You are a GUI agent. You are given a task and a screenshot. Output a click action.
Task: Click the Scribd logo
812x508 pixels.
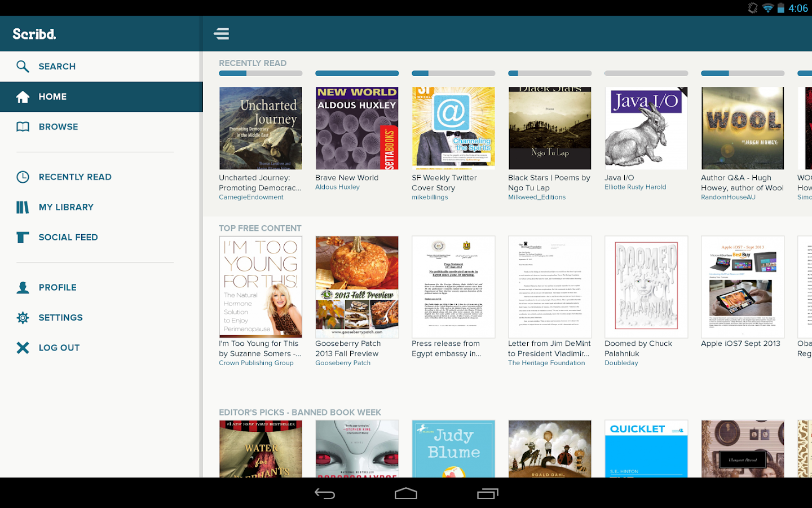click(x=34, y=34)
